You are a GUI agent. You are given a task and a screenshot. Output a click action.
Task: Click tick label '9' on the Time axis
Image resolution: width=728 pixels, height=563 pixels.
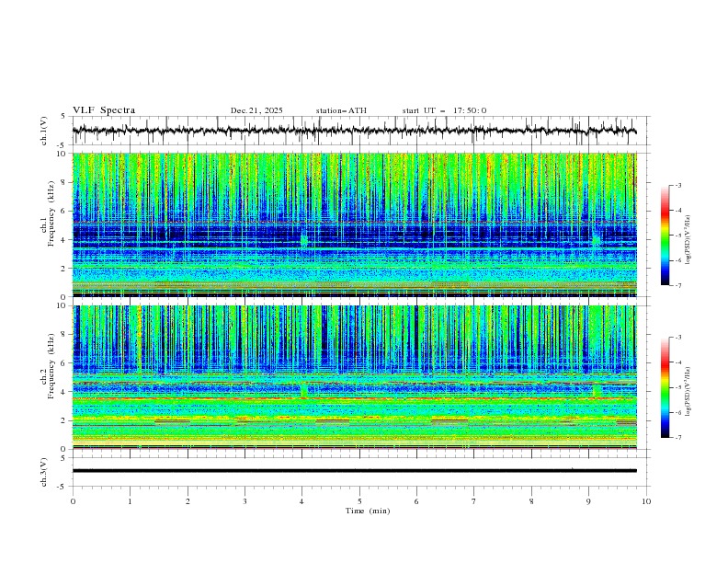click(588, 501)
